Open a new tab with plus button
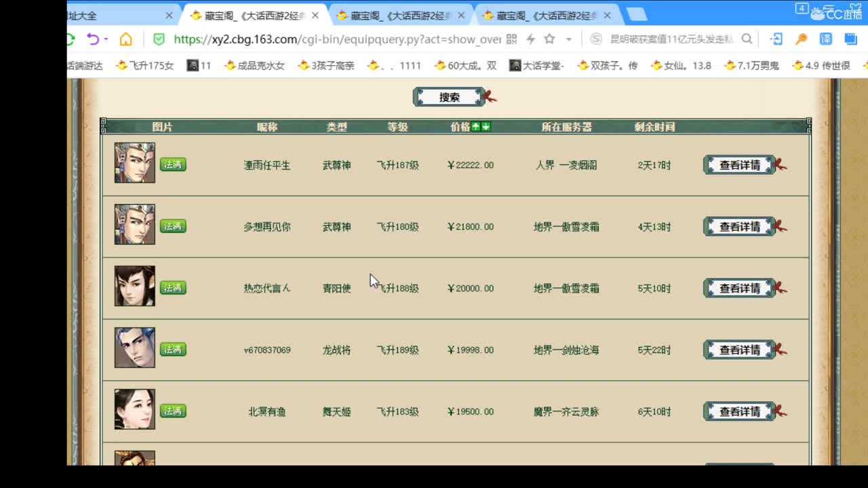868x488 pixels. [636, 15]
